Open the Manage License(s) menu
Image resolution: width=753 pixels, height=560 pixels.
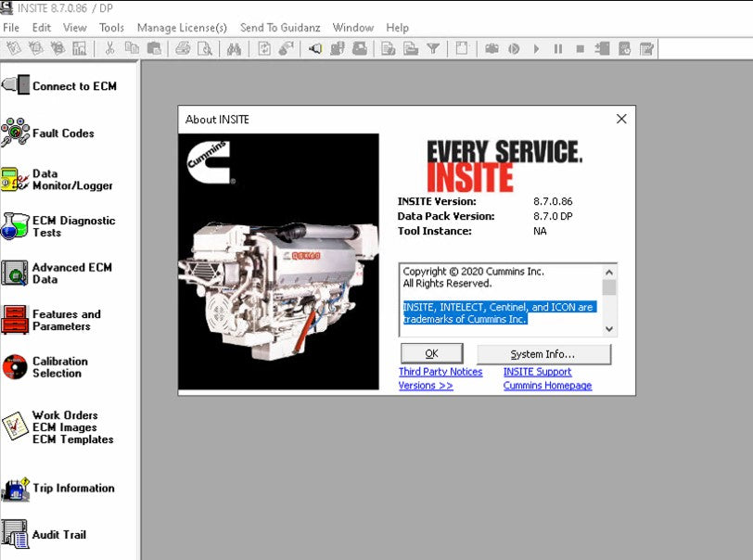(x=182, y=28)
